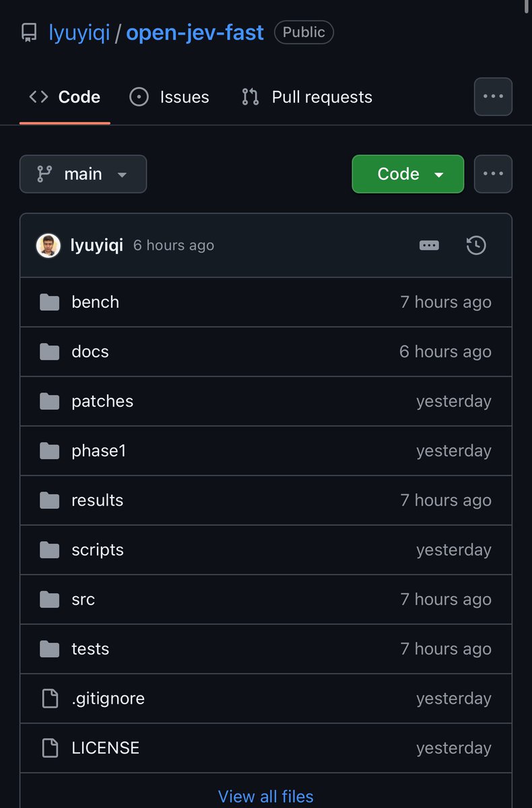
Task: Click the Public visibility badge
Action: [304, 32]
